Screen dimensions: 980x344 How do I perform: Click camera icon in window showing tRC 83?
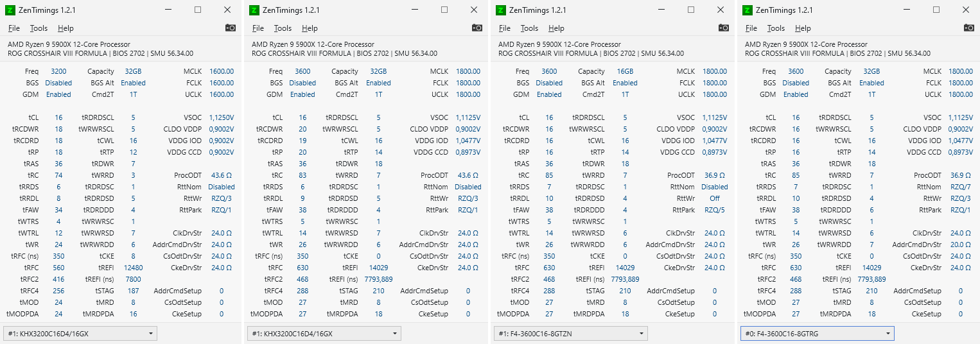(x=477, y=28)
